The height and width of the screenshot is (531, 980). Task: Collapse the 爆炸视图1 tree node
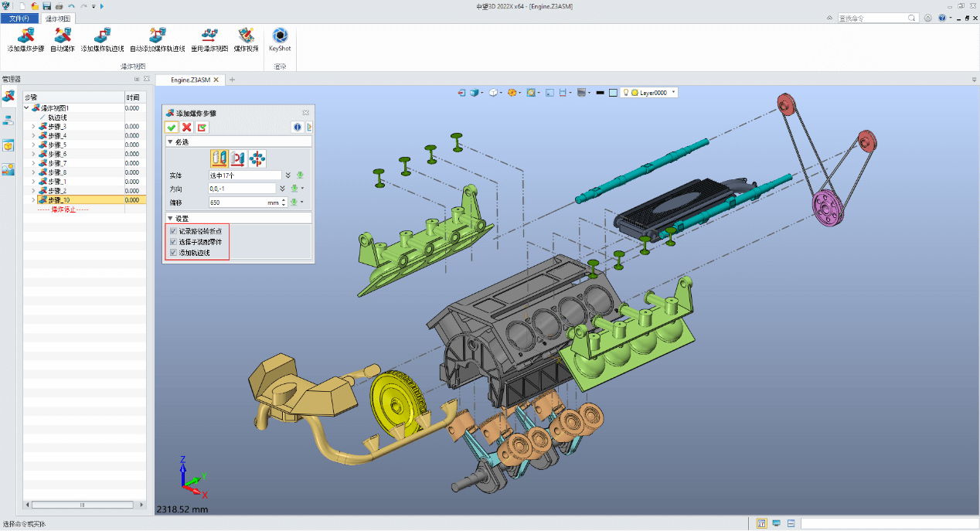(x=27, y=107)
